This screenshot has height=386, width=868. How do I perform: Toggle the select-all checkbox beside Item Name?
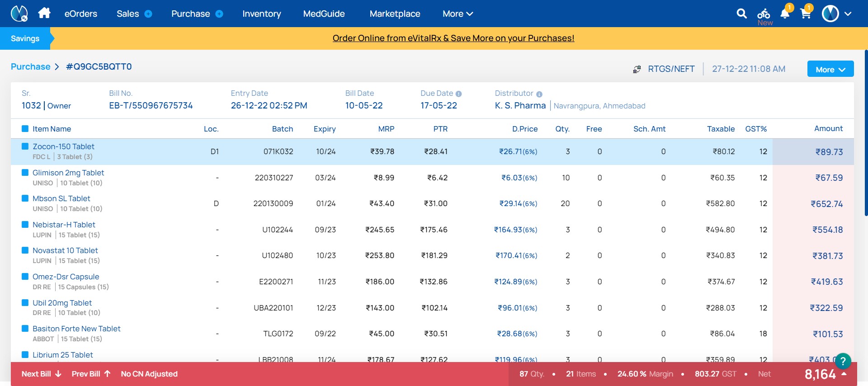(25, 129)
